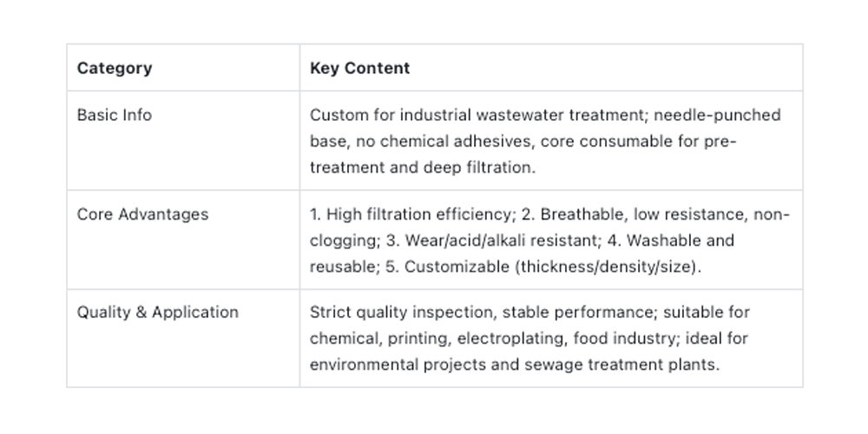This screenshot has width=868, height=434.
Task: Select the "Quality & Application" row label
Action: tap(157, 312)
